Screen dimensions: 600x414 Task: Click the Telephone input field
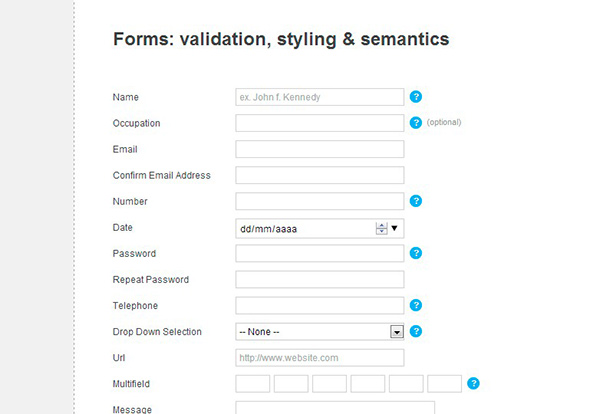[320, 306]
